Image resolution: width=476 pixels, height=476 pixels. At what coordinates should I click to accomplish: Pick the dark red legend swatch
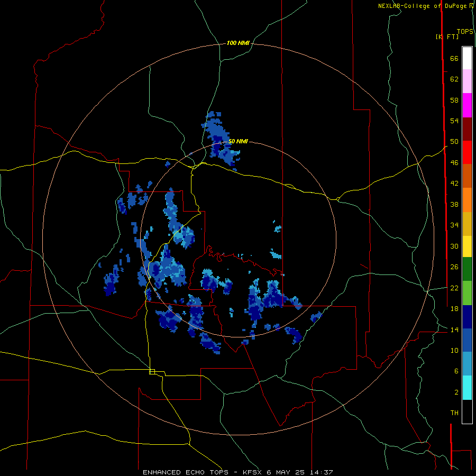point(467,129)
